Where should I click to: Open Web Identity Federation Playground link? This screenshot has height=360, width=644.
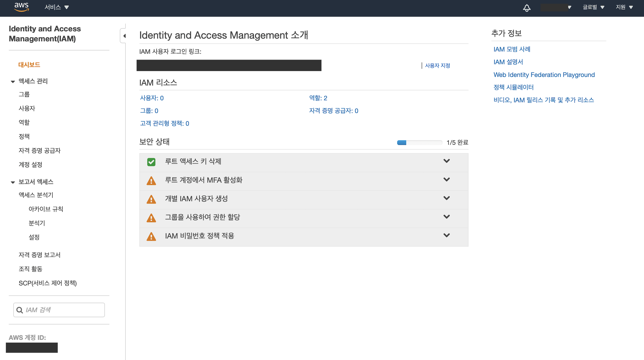click(x=544, y=75)
